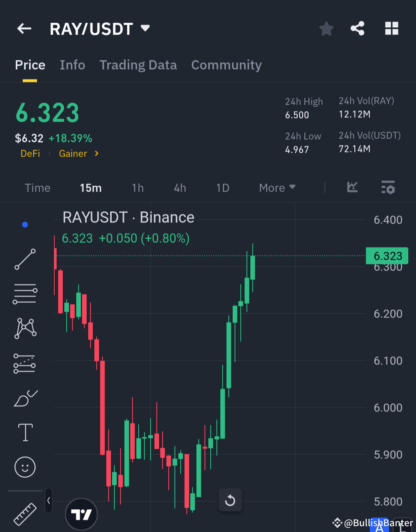416x532 pixels.
Task: Select the measure ruler tool
Action: pyautogui.click(x=25, y=514)
